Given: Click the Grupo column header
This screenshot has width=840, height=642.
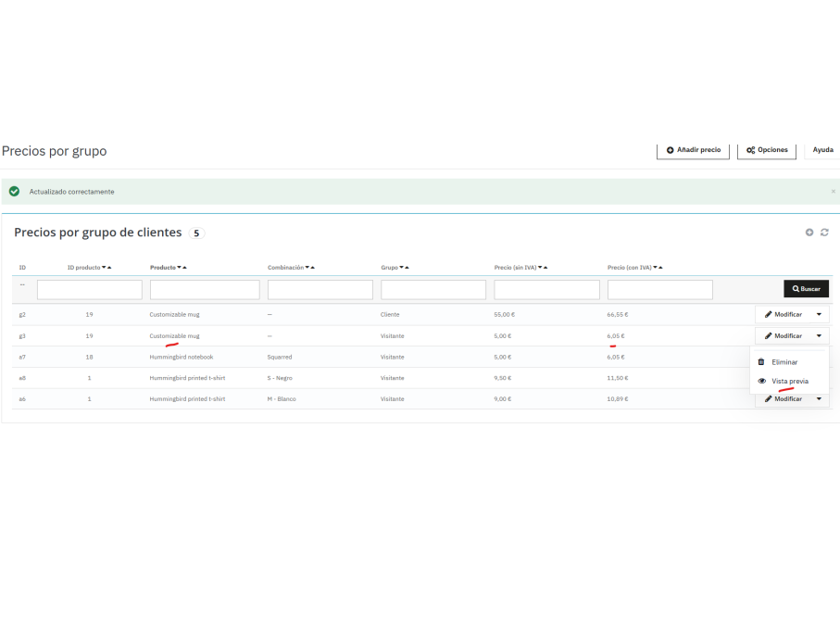Looking at the screenshot, I should point(390,268).
